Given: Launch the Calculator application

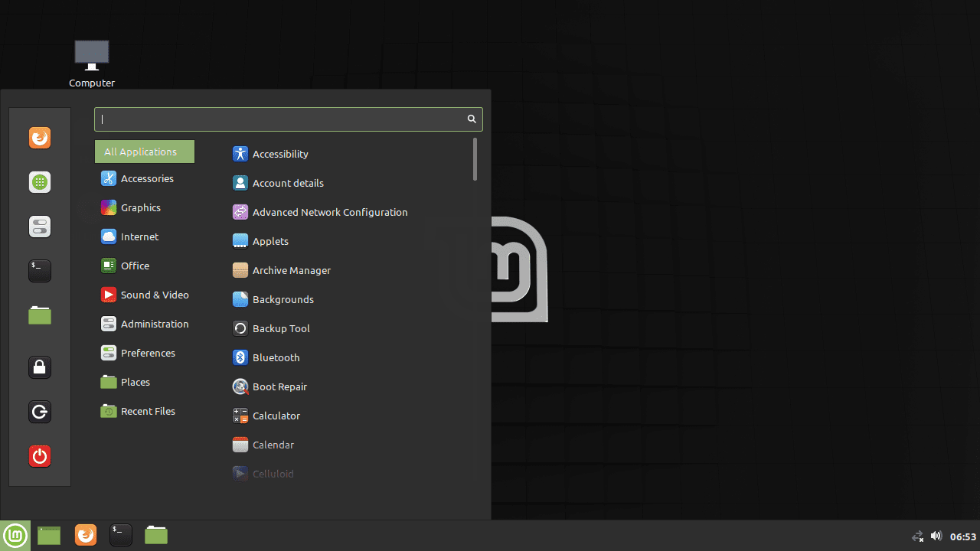Looking at the screenshot, I should pos(276,416).
